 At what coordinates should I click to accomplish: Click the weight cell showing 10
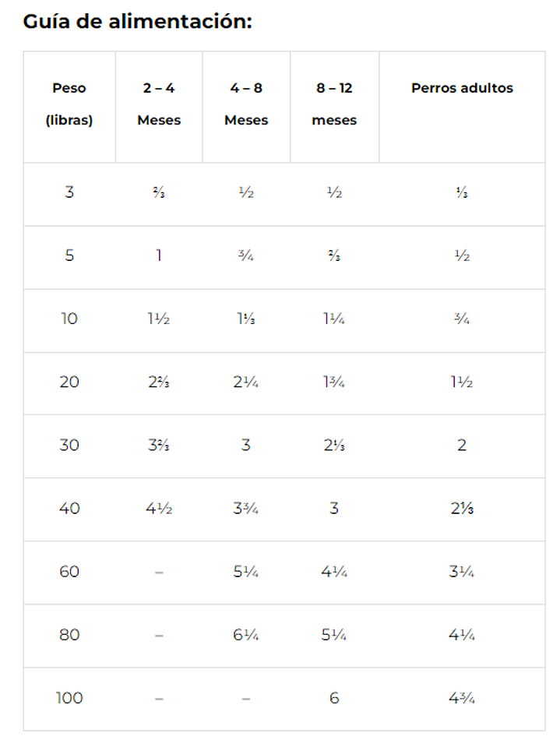69,319
